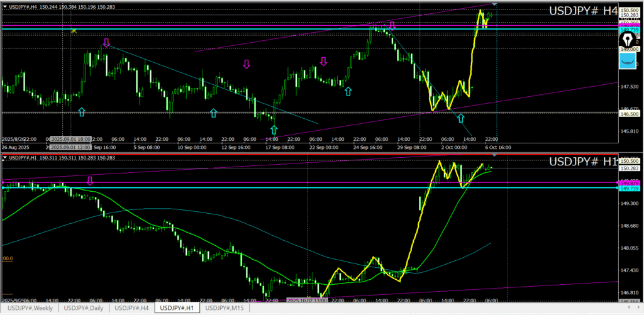The image size is (644, 315).
Task: Switch to the USDJPY#,M15 tab
Action: point(225,308)
